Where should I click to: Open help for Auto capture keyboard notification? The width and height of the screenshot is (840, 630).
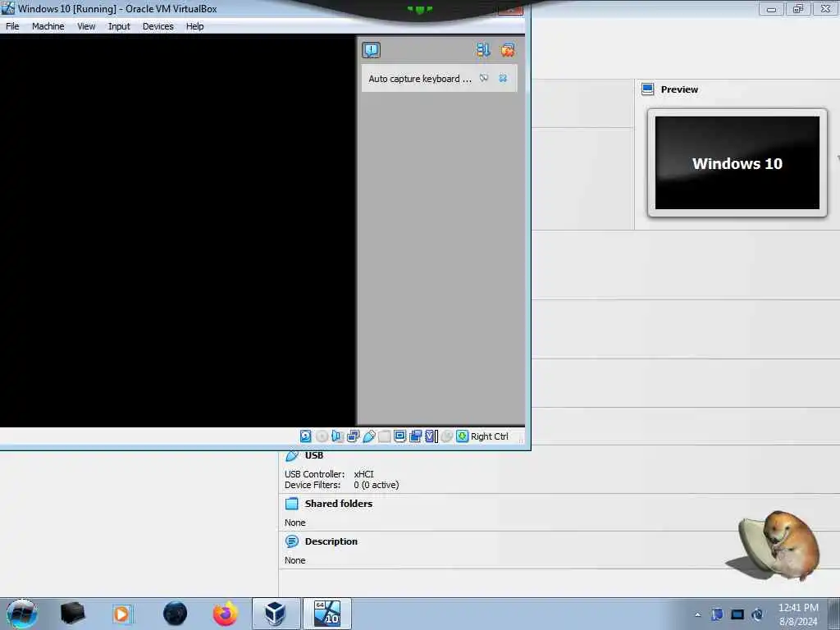[484, 78]
